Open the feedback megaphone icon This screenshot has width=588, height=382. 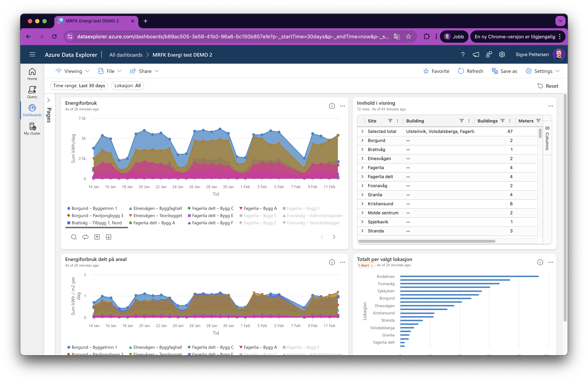pyautogui.click(x=476, y=55)
